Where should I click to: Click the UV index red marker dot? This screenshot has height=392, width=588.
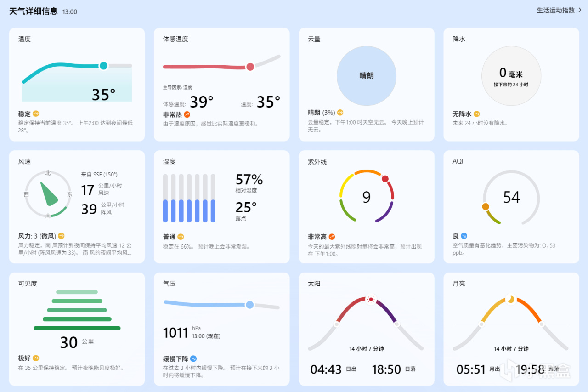385,179
